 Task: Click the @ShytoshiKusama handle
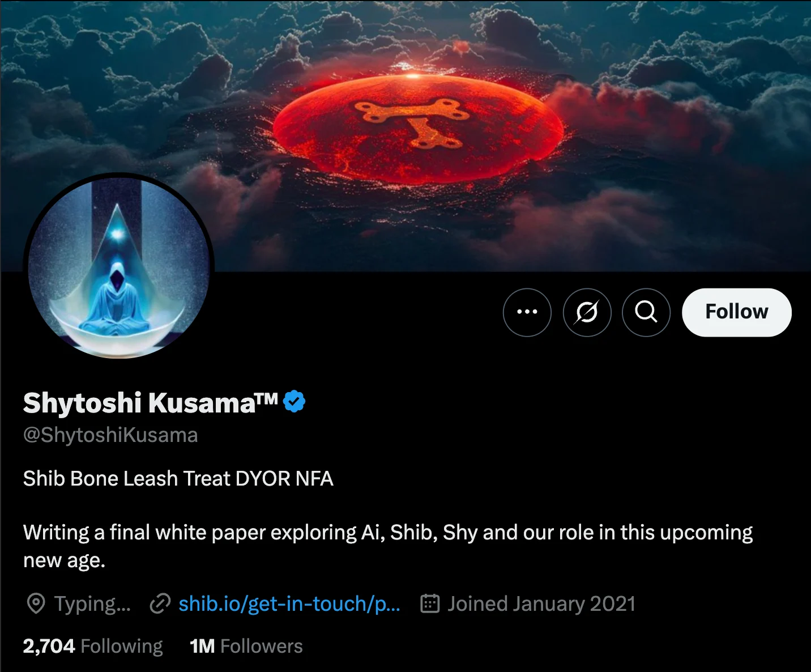click(x=110, y=435)
